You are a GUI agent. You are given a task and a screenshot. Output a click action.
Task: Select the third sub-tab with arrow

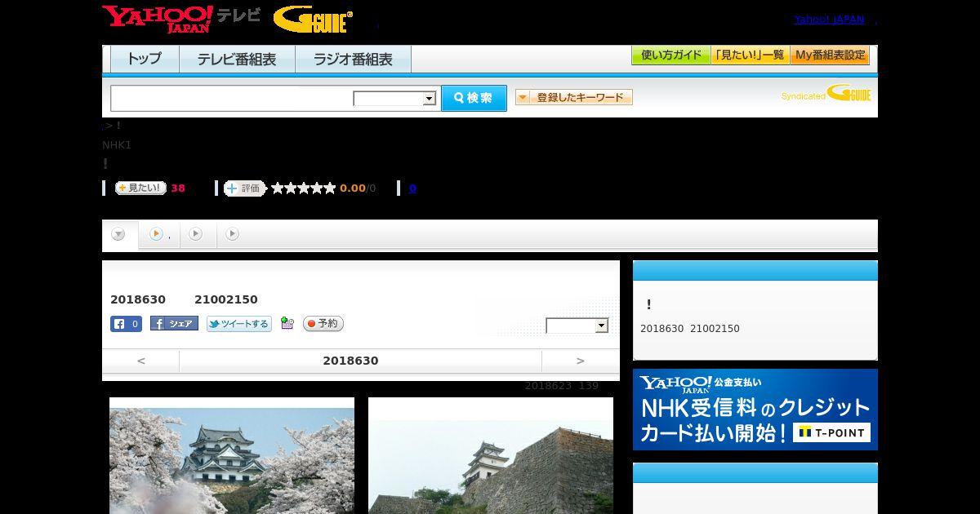196,234
